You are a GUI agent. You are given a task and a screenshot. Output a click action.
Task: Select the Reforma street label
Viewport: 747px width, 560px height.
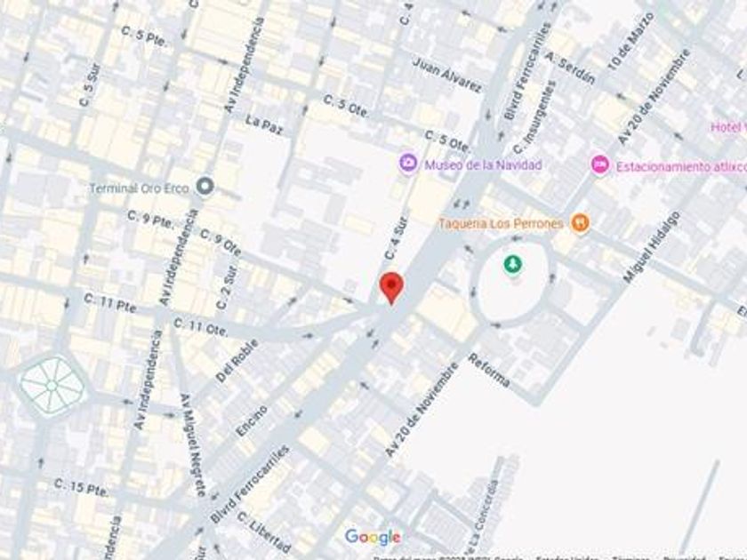489,371
